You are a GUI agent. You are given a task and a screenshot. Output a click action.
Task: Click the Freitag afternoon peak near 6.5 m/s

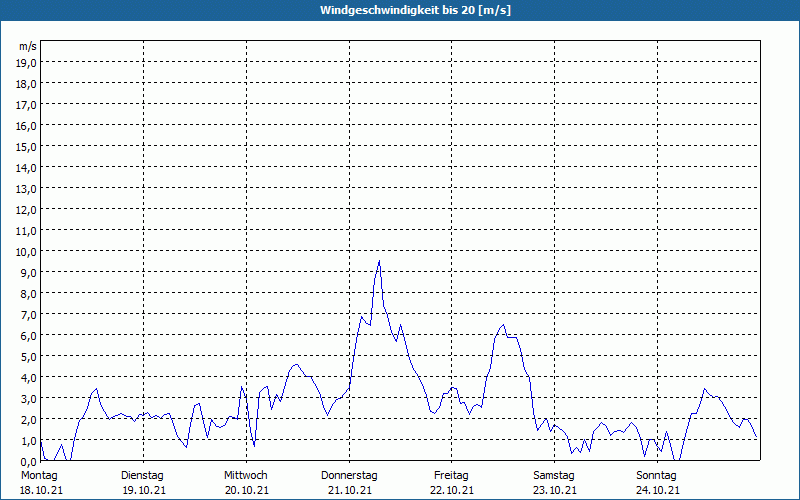[x=504, y=325]
